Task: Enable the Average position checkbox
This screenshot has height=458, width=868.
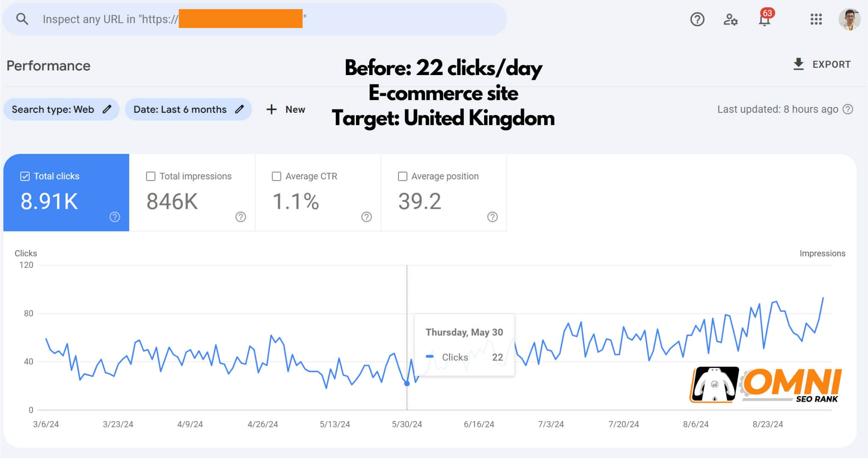Action: pyautogui.click(x=403, y=176)
